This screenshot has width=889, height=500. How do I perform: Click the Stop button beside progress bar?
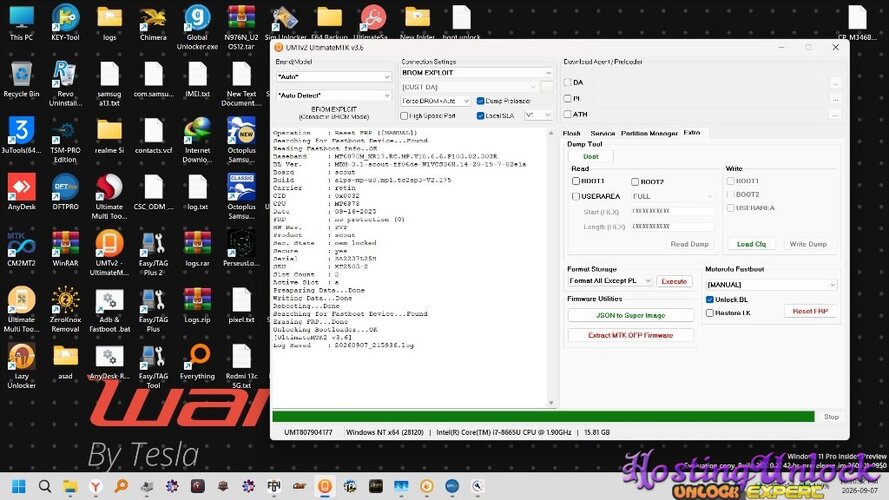click(x=831, y=417)
